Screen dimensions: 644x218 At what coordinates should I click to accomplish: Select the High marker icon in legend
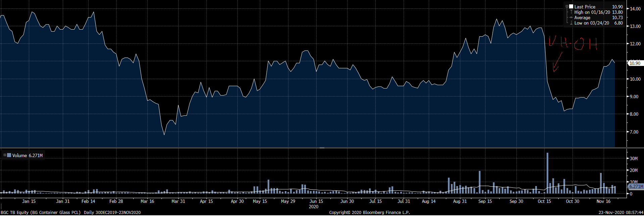[571, 12]
